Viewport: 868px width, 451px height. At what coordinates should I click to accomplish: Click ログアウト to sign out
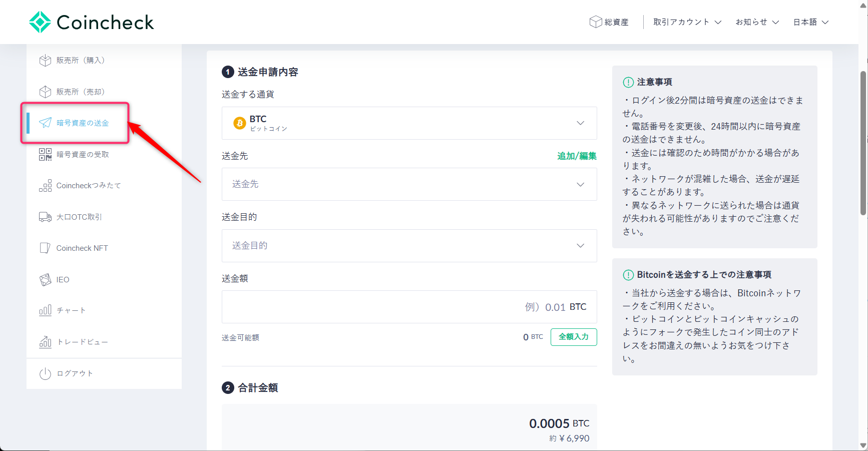74,373
